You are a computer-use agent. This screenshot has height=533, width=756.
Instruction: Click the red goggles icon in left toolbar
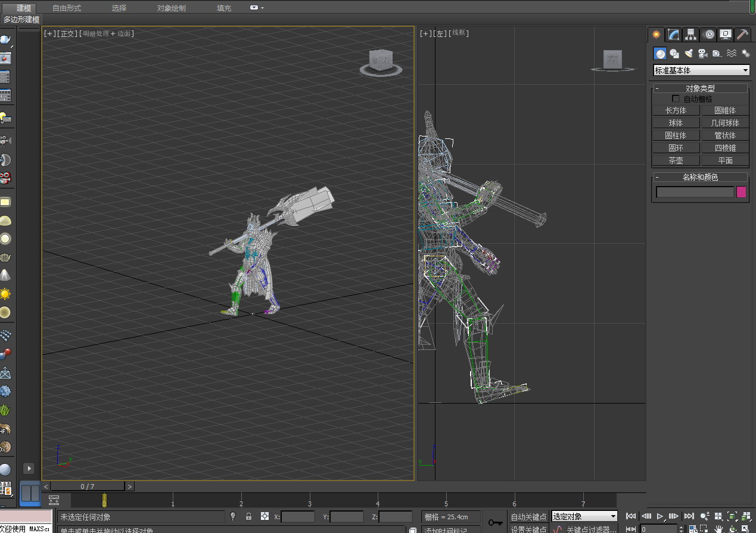(x=5, y=178)
